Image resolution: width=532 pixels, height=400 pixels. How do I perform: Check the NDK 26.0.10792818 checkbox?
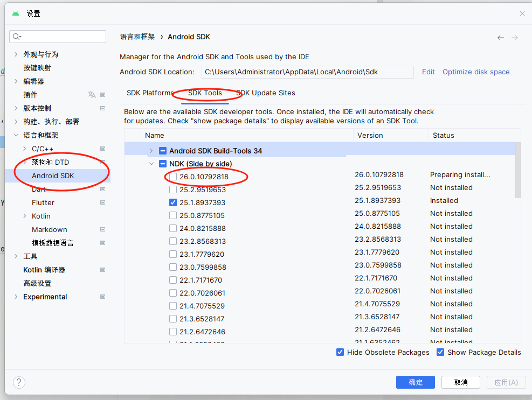[x=173, y=177]
